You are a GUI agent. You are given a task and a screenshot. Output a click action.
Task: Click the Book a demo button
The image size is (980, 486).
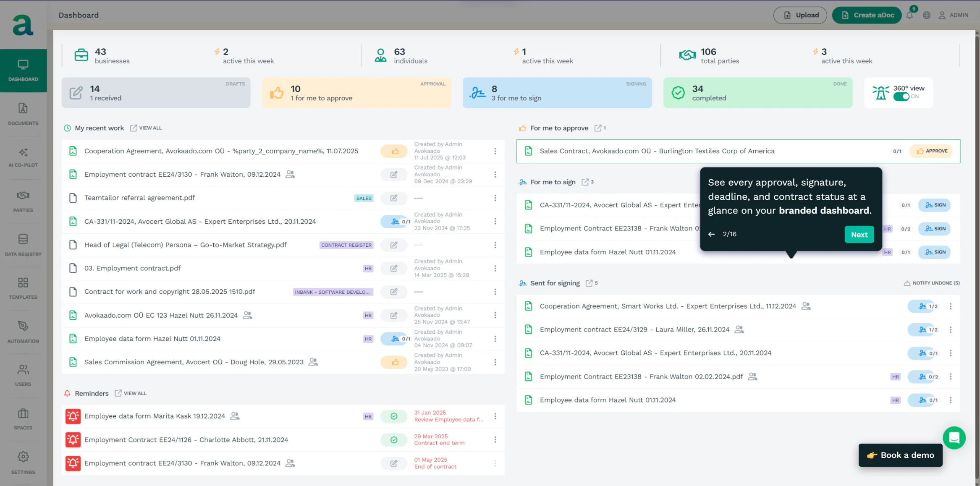click(900, 455)
